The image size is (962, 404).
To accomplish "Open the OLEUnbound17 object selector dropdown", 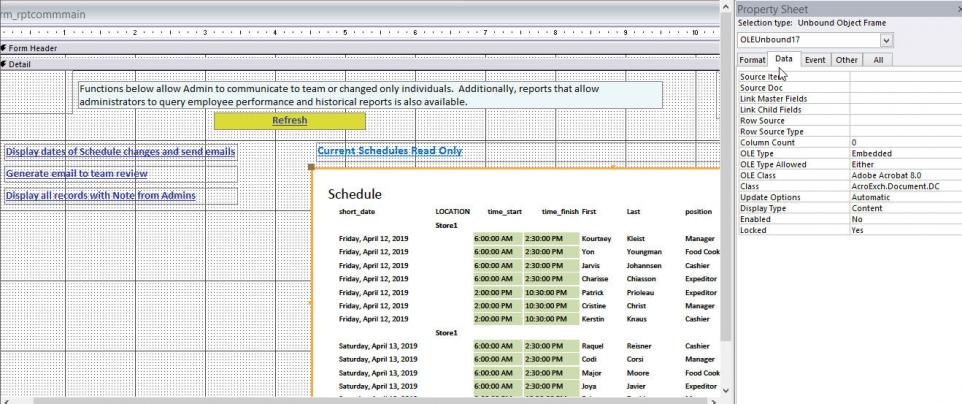I will click(x=886, y=40).
